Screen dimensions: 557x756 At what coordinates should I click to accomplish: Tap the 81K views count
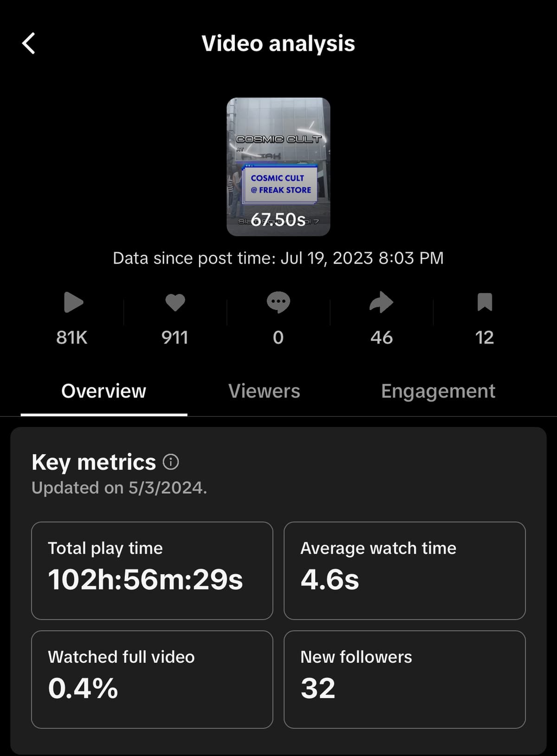[72, 338]
